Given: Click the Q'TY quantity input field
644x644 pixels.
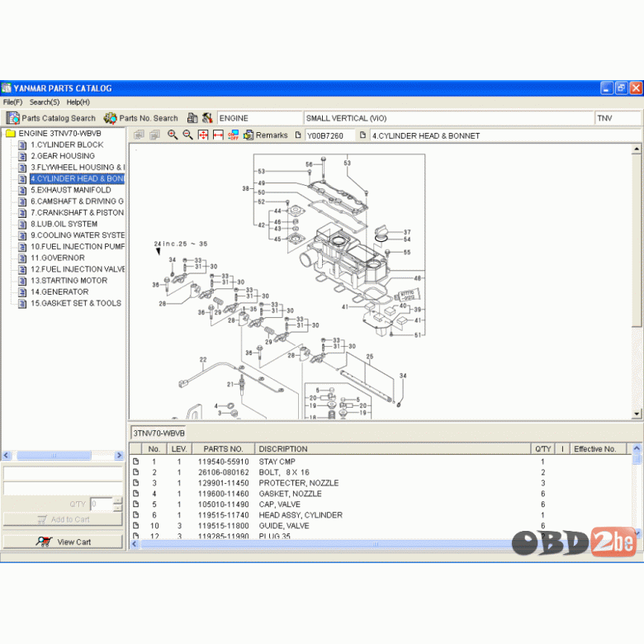Looking at the screenshot, I should 101,504.
